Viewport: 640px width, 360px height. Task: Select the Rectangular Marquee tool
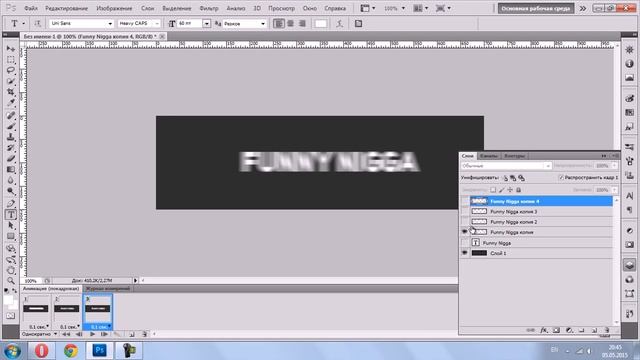11,60
